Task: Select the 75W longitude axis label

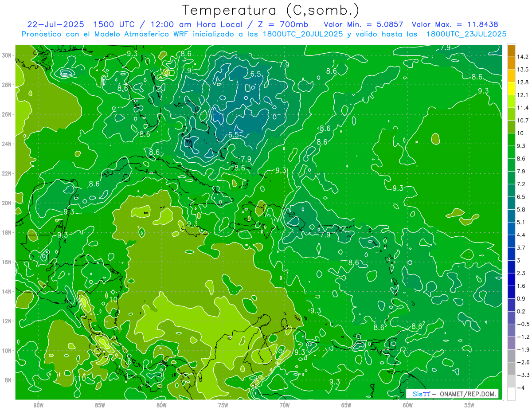Action: 223,405
